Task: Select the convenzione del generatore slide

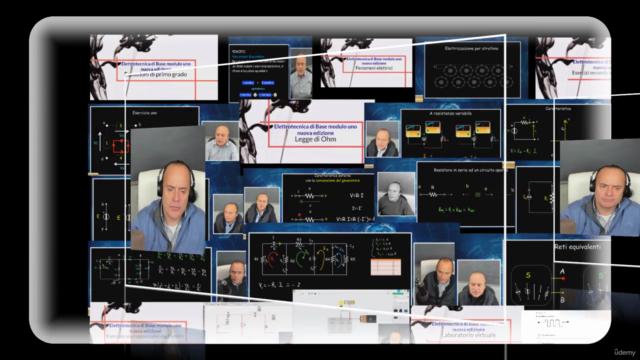Action: pos(329,198)
